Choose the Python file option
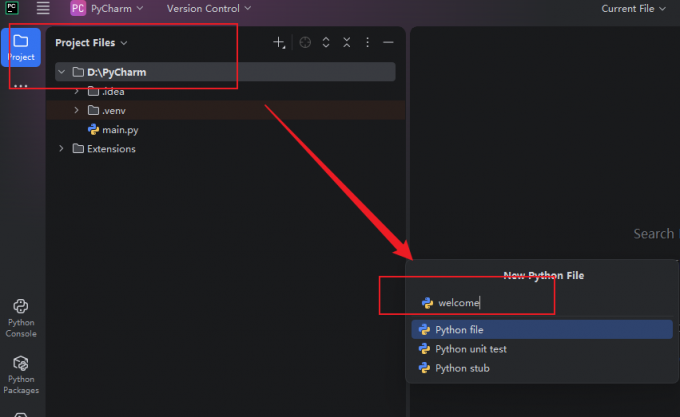This screenshot has width=680, height=417. point(542,329)
